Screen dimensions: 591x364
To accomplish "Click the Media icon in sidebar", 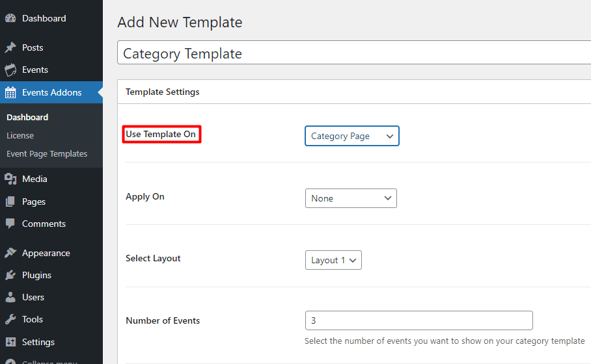I will (10, 179).
